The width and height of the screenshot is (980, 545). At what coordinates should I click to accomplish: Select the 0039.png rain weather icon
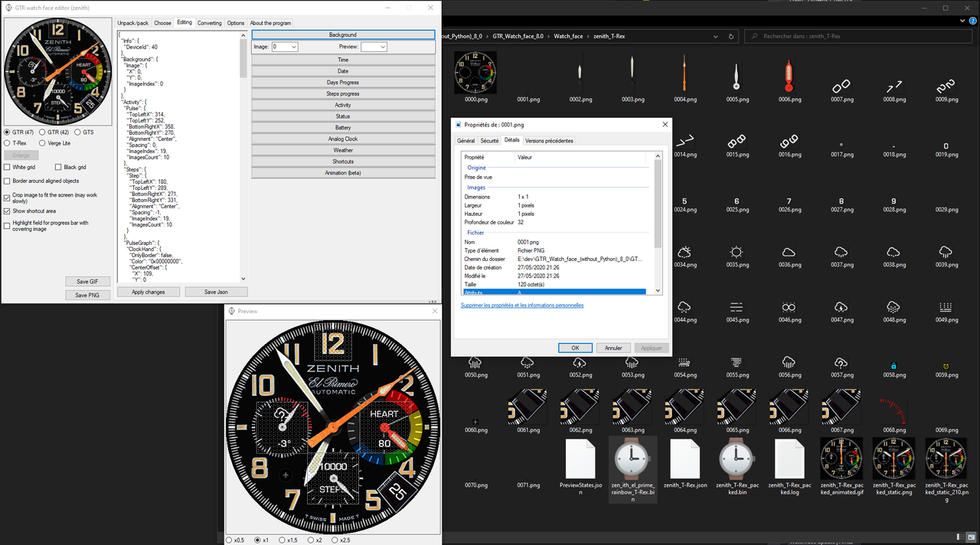pos(946,252)
